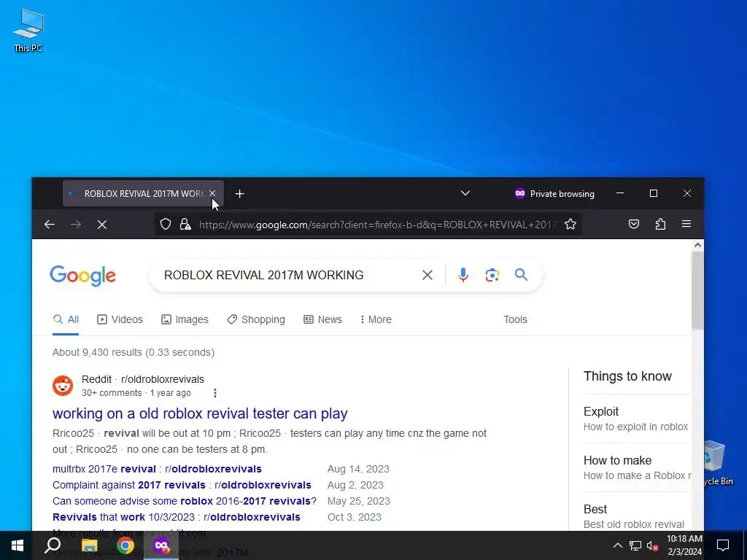Open tracking protection shield icon

[x=166, y=225]
